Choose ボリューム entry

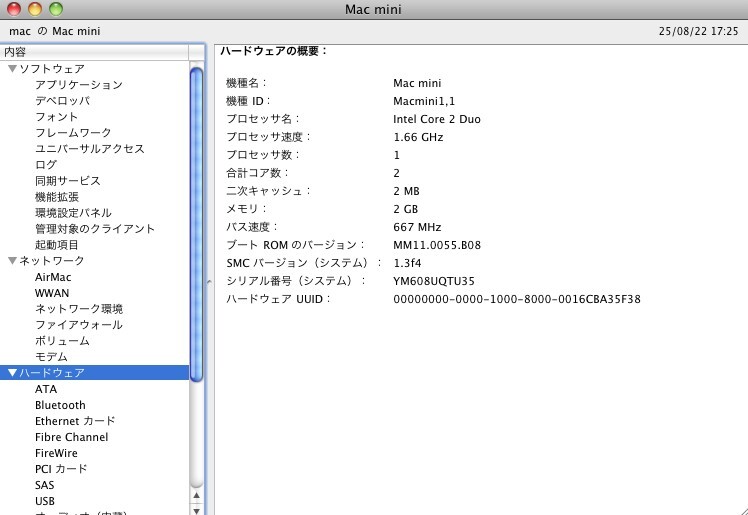click(62, 341)
